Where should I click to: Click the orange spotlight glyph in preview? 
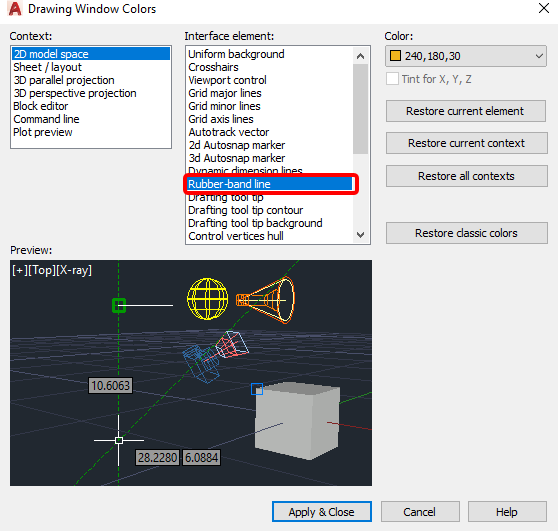point(265,300)
